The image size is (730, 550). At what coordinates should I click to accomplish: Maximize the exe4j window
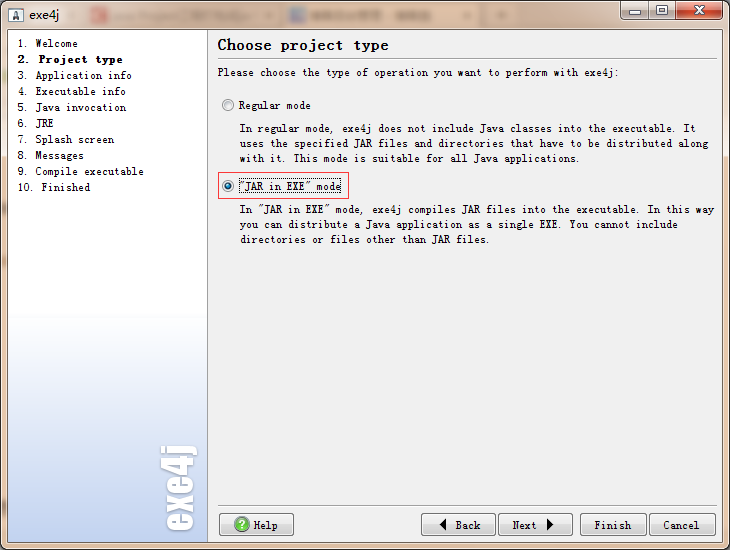click(661, 10)
